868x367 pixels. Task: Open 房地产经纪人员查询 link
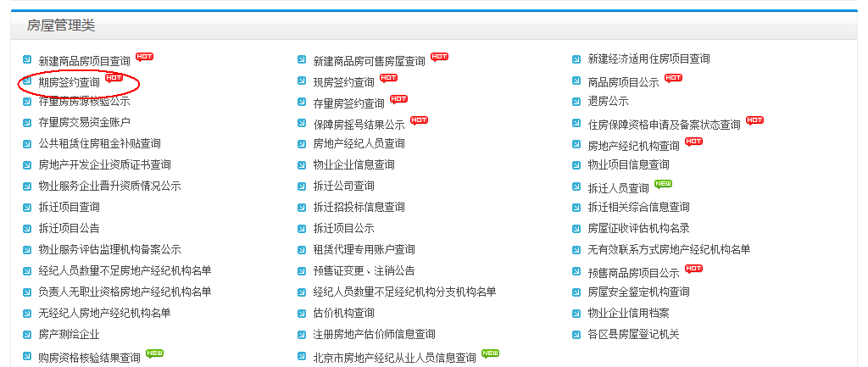(x=359, y=143)
